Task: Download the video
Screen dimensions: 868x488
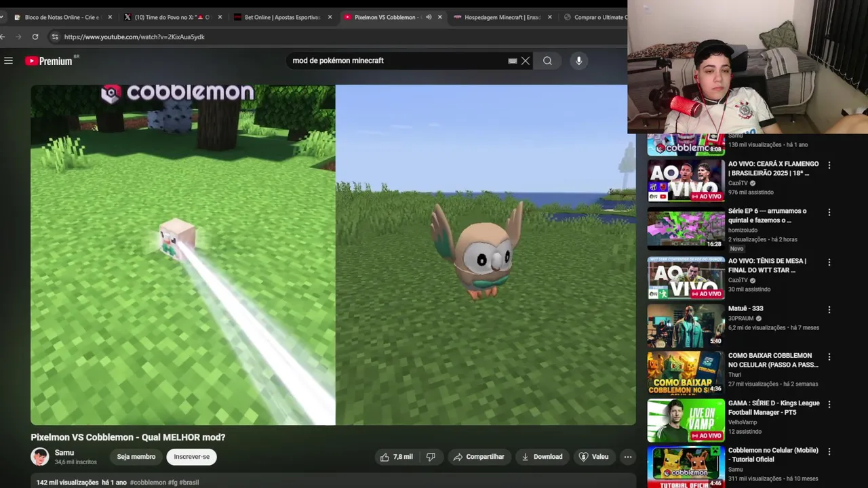Action: pyautogui.click(x=542, y=457)
